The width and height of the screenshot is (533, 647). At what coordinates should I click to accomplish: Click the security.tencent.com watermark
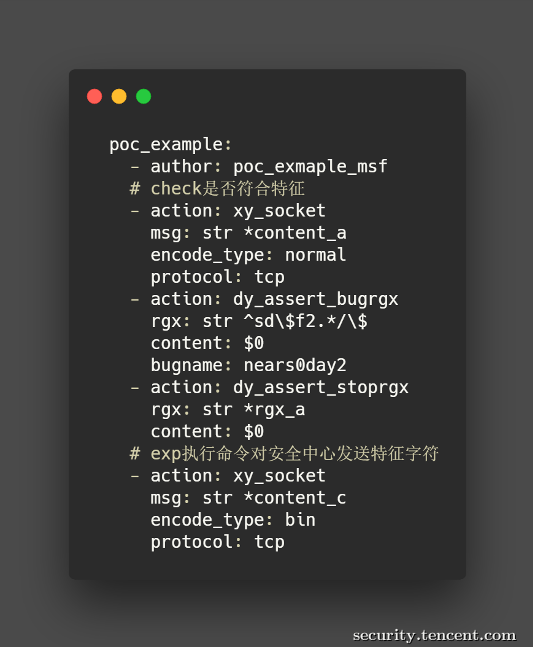pyautogui.click(x=434, y=635)
